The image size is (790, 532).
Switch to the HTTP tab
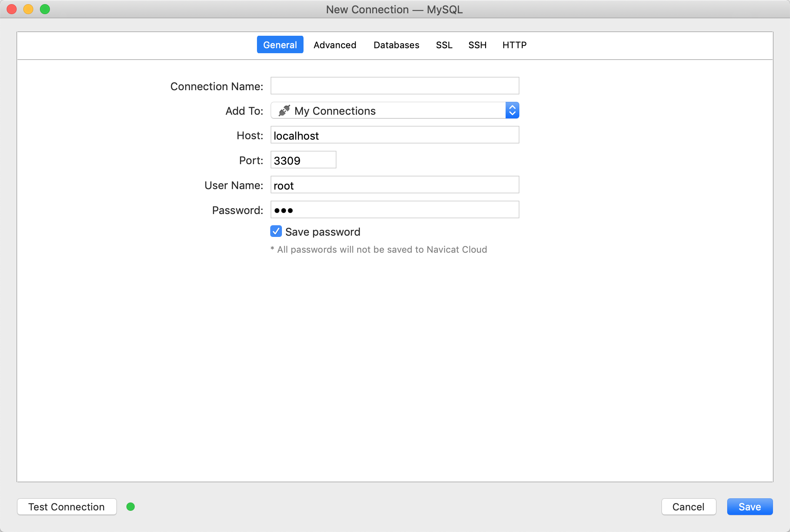click(x=514, y=45)
